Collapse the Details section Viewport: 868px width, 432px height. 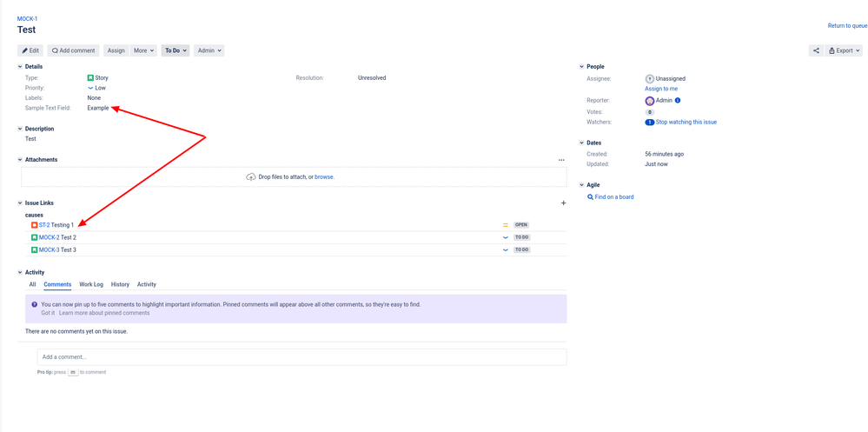(x=21, y=66)
